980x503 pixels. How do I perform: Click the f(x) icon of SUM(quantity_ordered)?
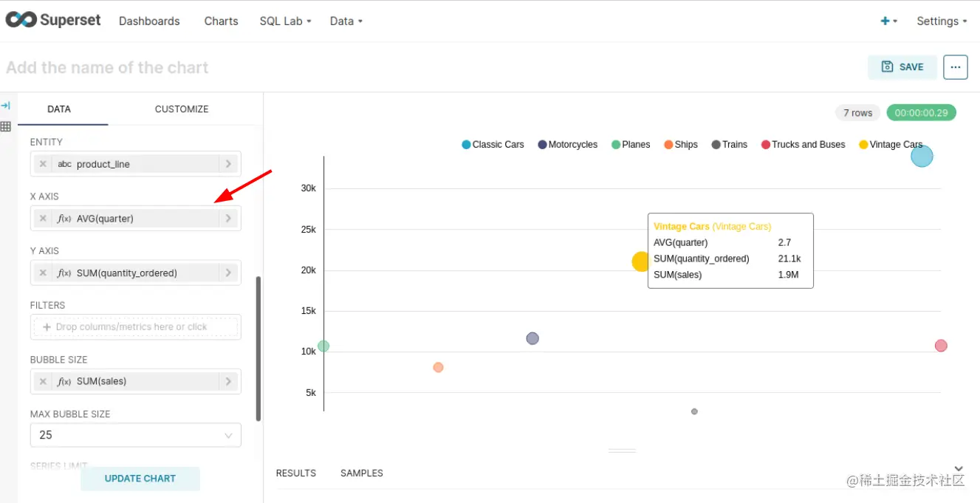[x=64, y=273]
